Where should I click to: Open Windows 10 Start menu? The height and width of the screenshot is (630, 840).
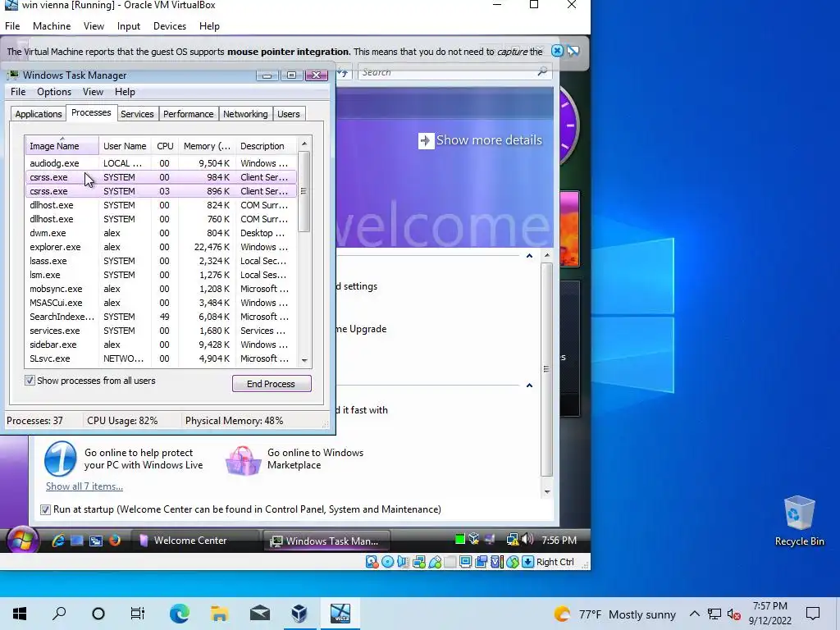[20, 614]
